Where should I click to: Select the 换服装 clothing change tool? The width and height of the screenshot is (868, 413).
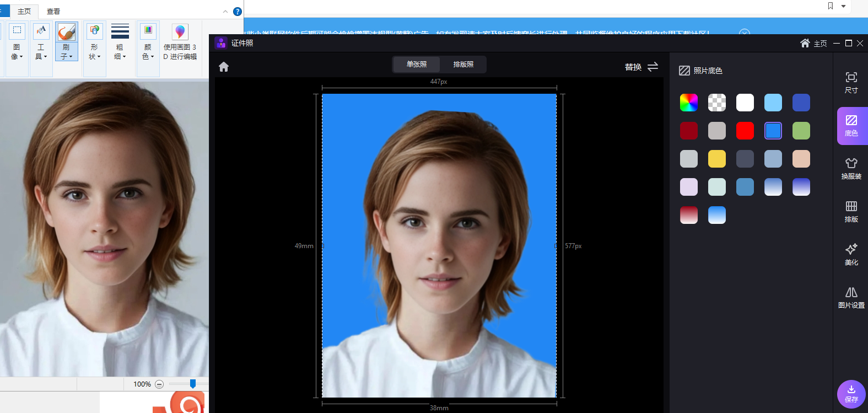851,168
